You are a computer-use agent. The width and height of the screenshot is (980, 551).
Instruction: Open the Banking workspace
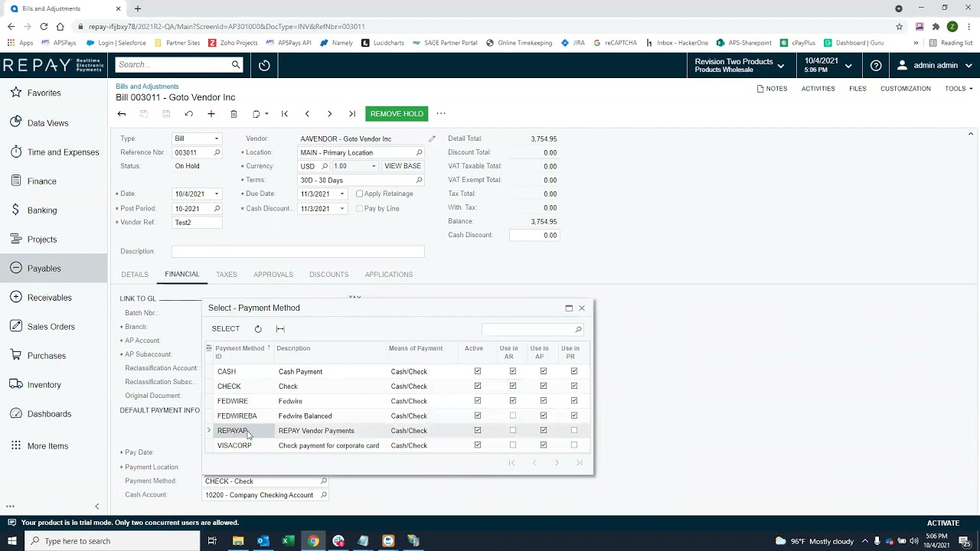(41, 210)
